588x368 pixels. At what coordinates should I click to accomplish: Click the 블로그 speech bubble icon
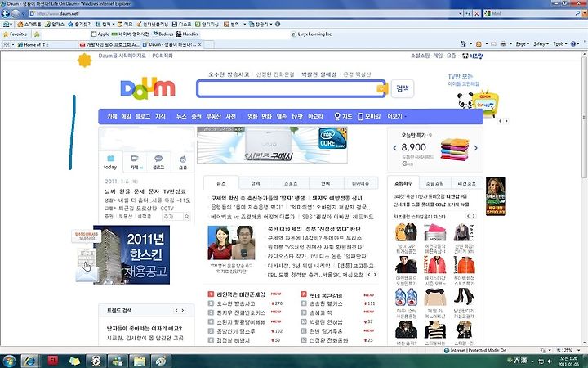point(158,159)
